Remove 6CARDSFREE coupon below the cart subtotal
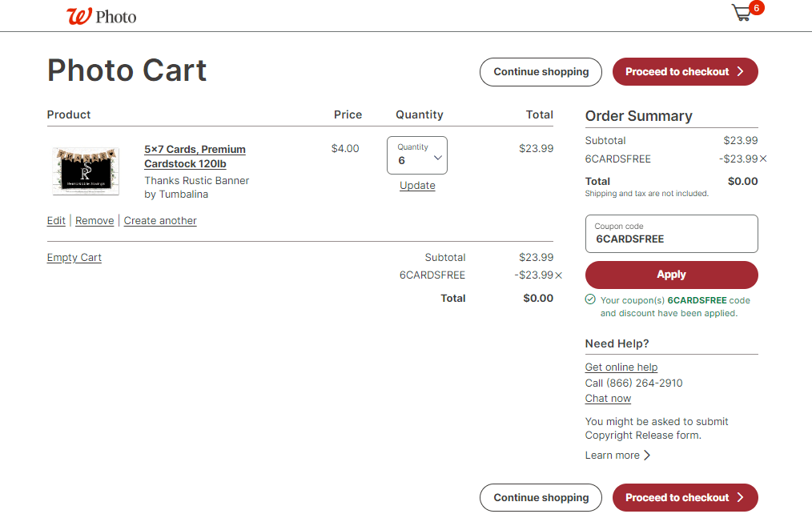 pos(559,275)
